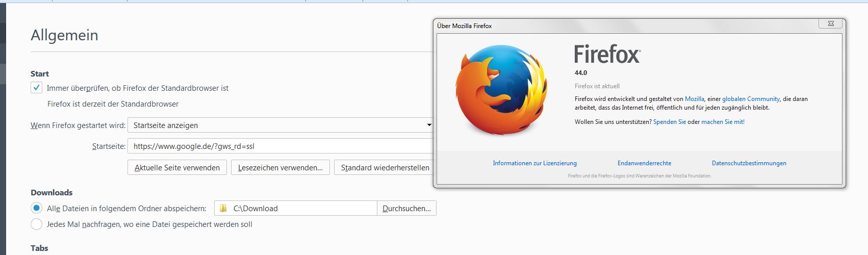Click the 'Tabs' section heading

(39, 248)
